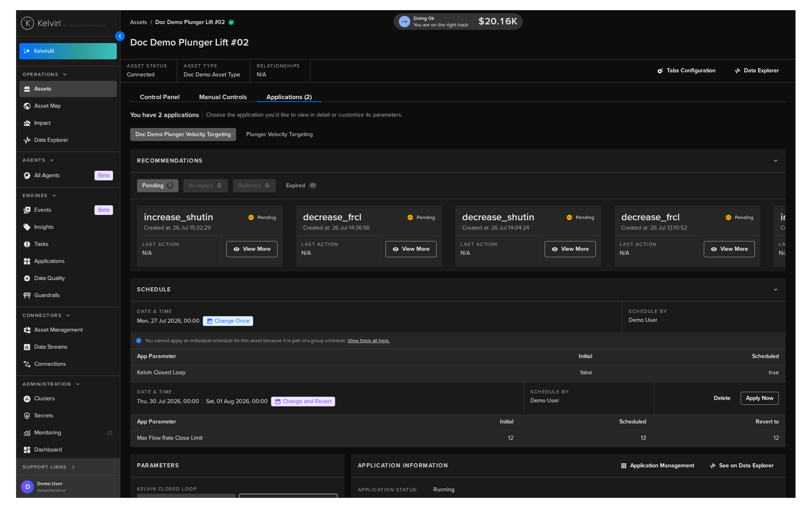Screen dimensions: 812x508
Task: Click See on Data Explorer
Action: pyautogui.click(x=741, y=466)
